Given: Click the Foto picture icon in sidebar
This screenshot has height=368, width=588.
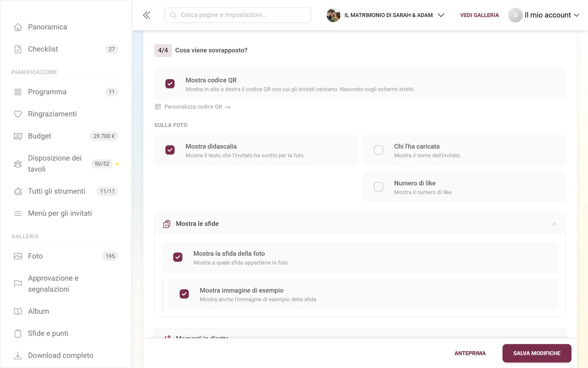Looking at the screenshot, I should coord(18,256).
